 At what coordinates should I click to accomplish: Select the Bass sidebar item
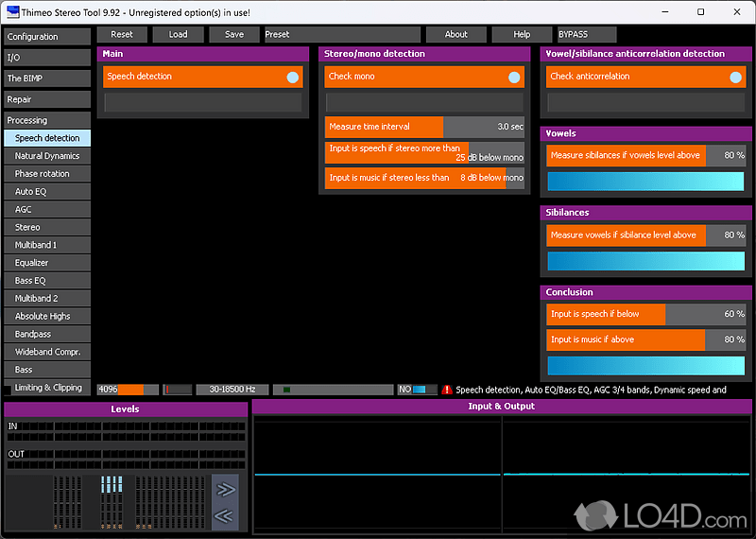click(47, 370)
